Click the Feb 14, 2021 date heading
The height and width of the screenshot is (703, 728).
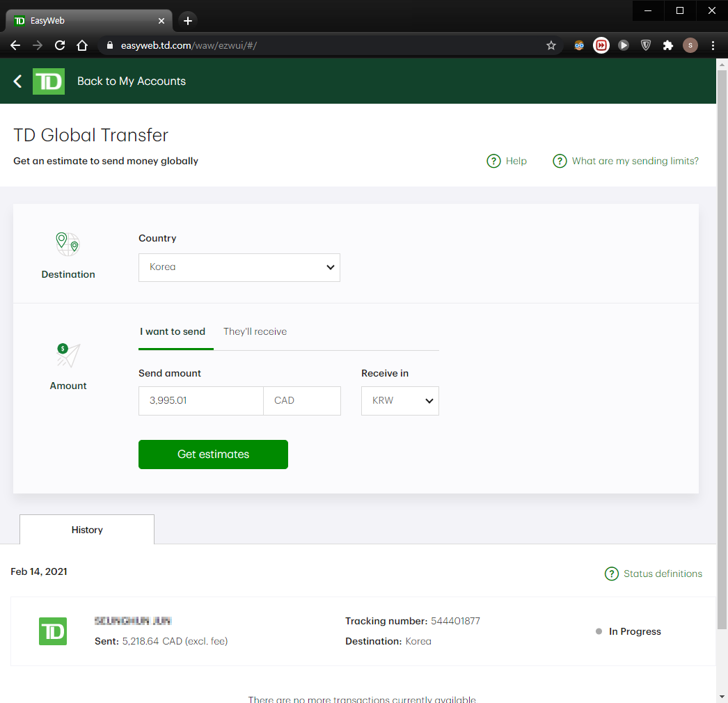point(39,571)
